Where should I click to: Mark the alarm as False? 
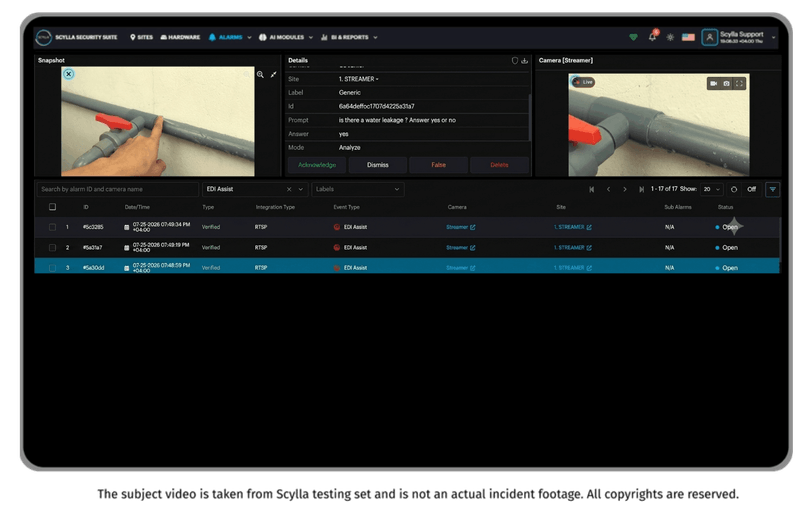click(438, 165)
